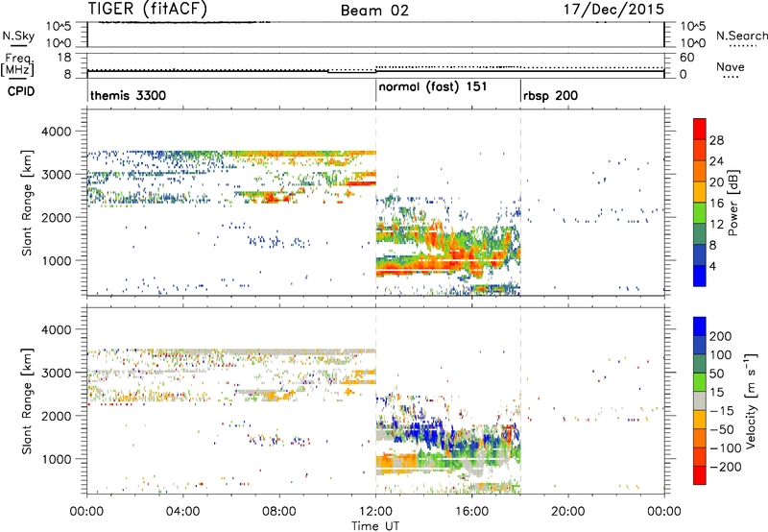Click the 3000 tick on power panel axis
Image resolution: width=768 pixels, height=532 pixels.
point(57,175)
